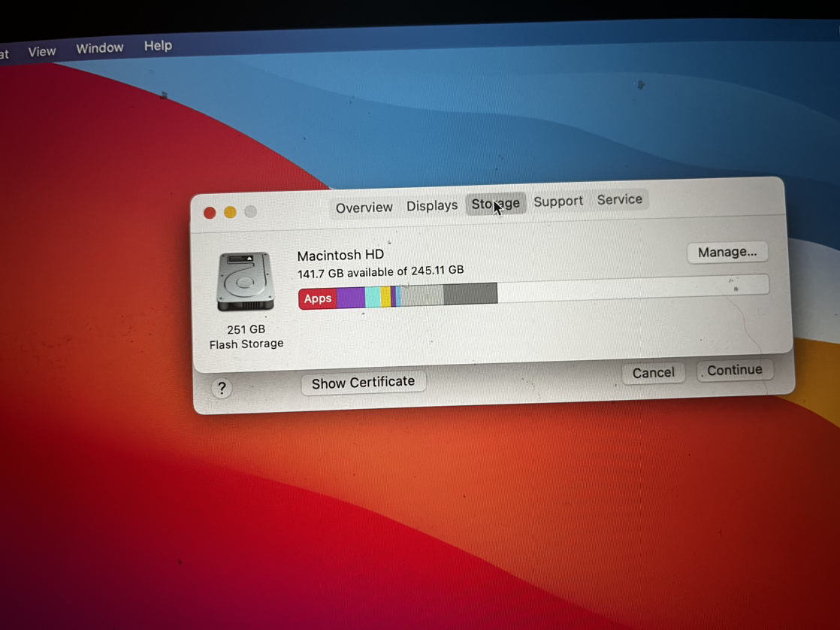Minimize window with the yellow button
The width and height of the screenshot is (840, 630).
tap(231, 212)
